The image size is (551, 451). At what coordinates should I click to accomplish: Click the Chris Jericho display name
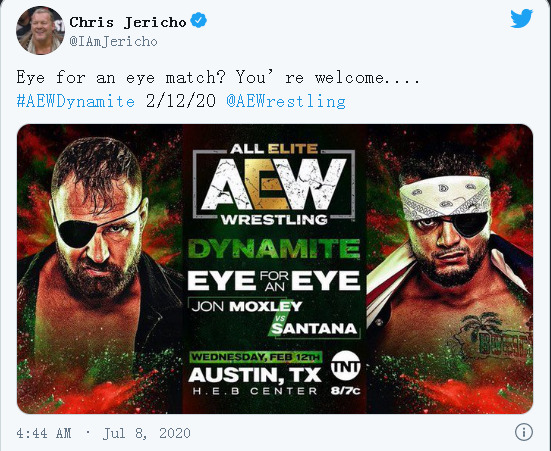(x=128, y=22)
